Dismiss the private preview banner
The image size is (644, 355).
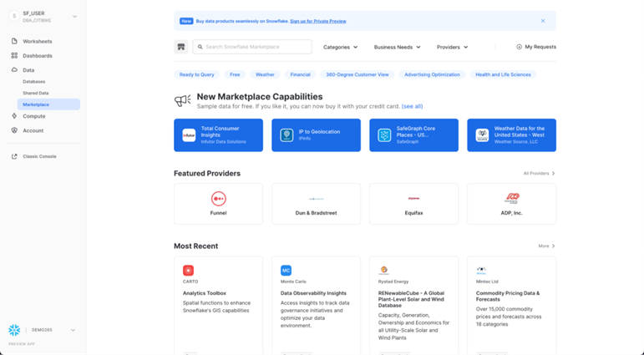pos(543,21)
